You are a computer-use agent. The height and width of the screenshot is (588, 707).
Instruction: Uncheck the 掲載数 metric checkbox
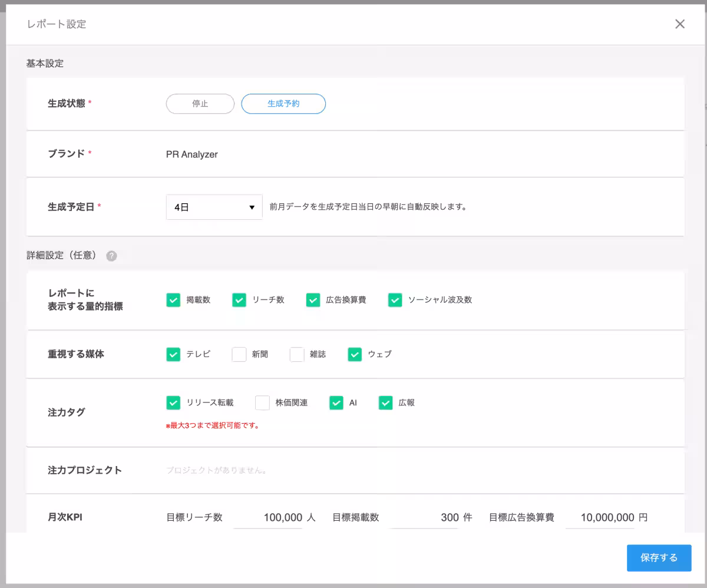(173, 300)
